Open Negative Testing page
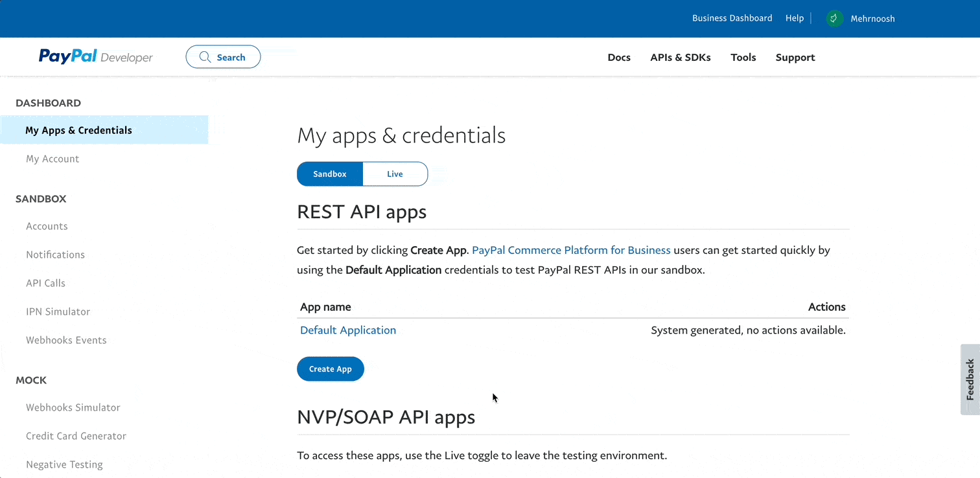 point(64,464)
